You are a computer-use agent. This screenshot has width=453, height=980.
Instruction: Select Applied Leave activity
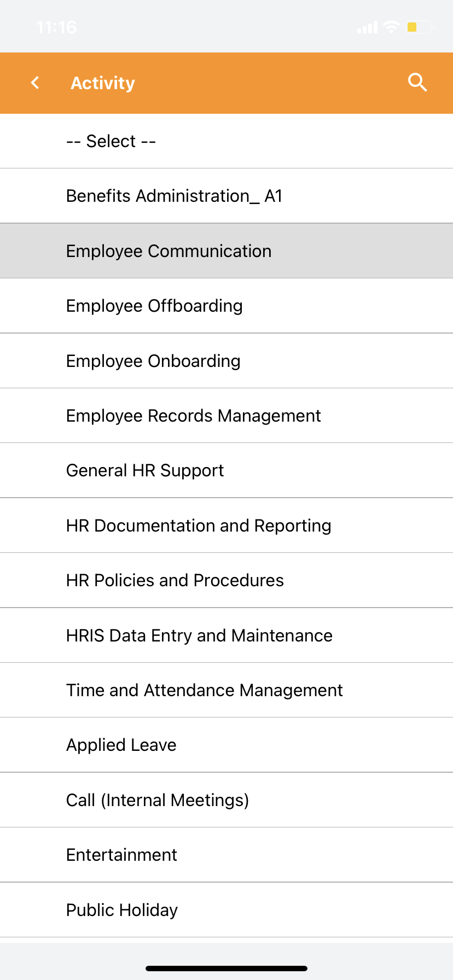[x=226, y=745]
